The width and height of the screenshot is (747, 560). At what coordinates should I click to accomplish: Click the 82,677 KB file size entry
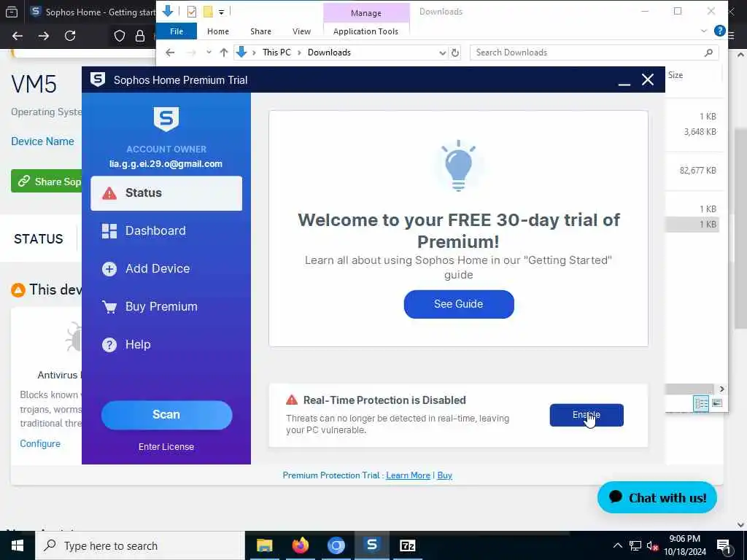point(697,171)
